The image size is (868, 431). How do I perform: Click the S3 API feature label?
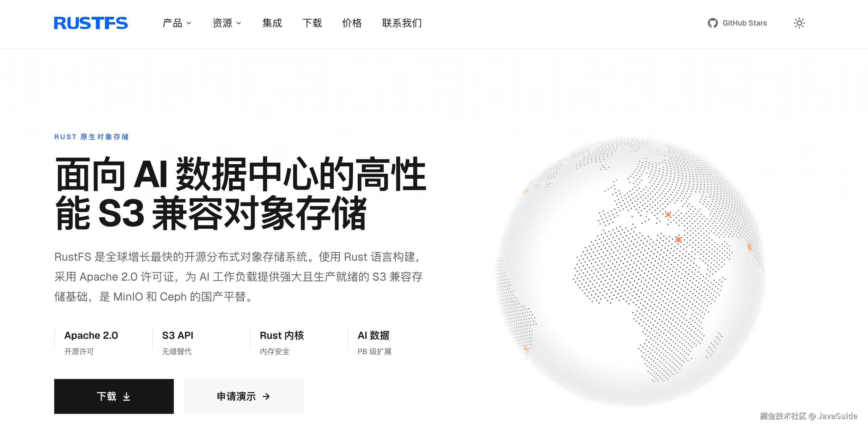tap(178, 335)
